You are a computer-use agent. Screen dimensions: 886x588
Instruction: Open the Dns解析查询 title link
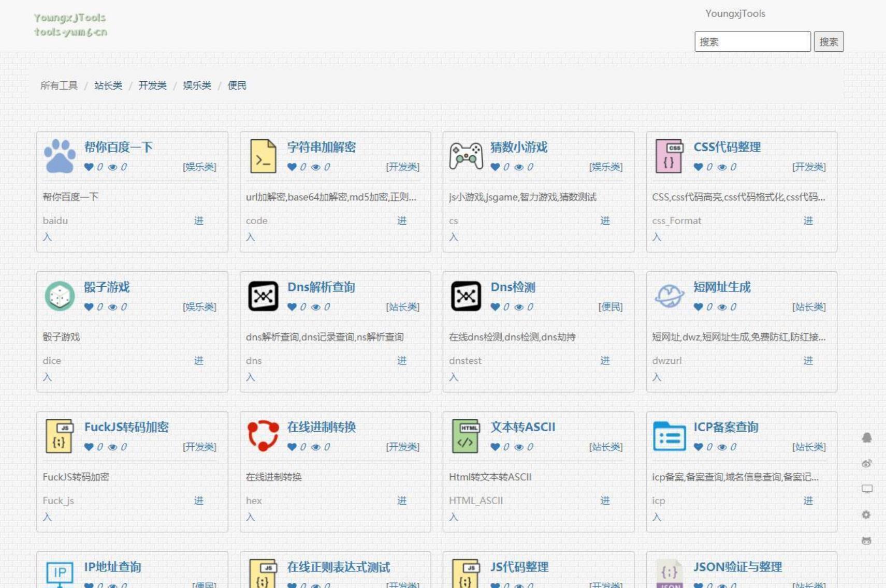coord(321,287)
